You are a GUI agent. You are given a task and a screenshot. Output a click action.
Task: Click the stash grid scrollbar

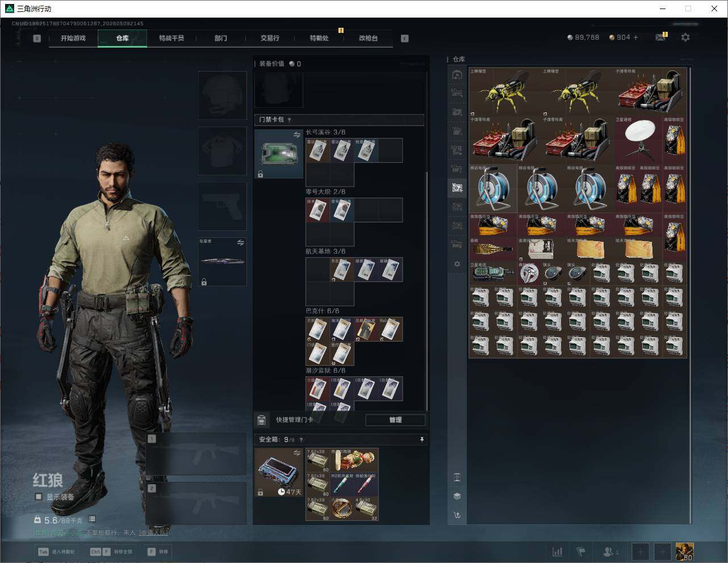click(x=691, y=295)
